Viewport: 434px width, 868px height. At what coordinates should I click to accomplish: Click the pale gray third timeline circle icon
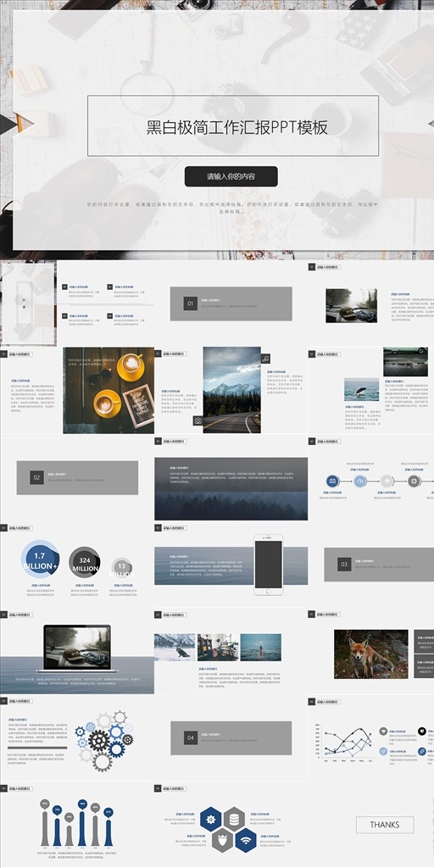click(387, 481)
